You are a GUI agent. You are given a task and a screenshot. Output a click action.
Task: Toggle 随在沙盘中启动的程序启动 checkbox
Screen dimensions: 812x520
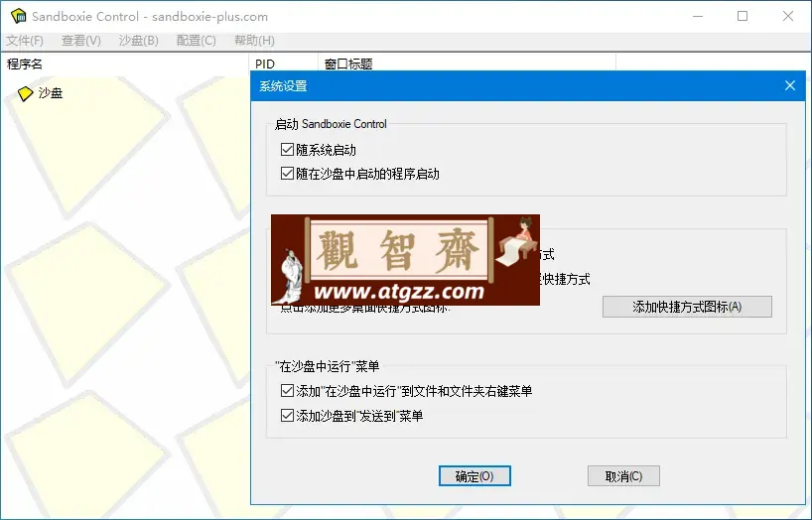(x=287, y=173)
